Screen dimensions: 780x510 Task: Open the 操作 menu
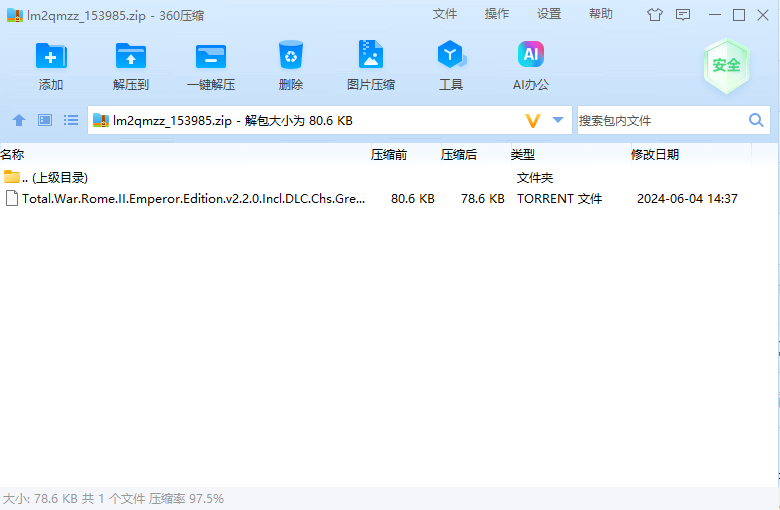(497, 14)
